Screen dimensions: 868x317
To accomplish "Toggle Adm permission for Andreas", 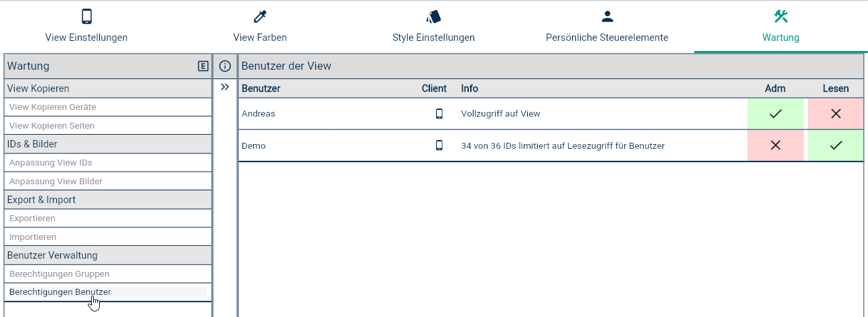I will [776, 114].
